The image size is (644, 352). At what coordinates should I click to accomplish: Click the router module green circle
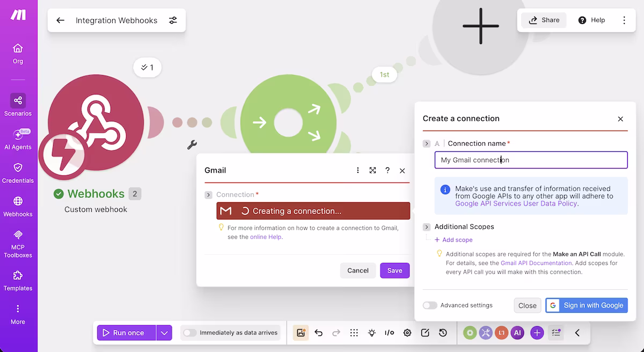(288, 122)
